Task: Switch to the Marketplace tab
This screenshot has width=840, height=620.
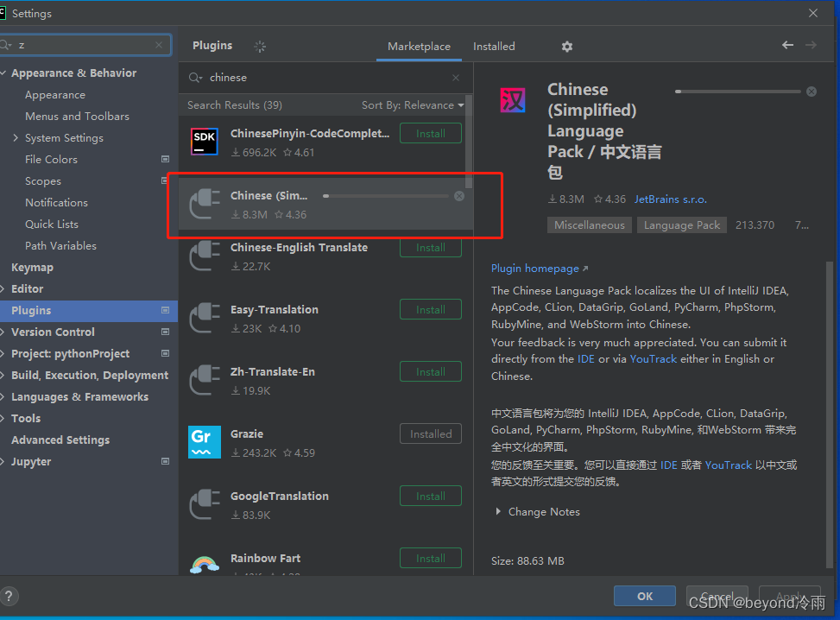Action: [x=419, y=47]
